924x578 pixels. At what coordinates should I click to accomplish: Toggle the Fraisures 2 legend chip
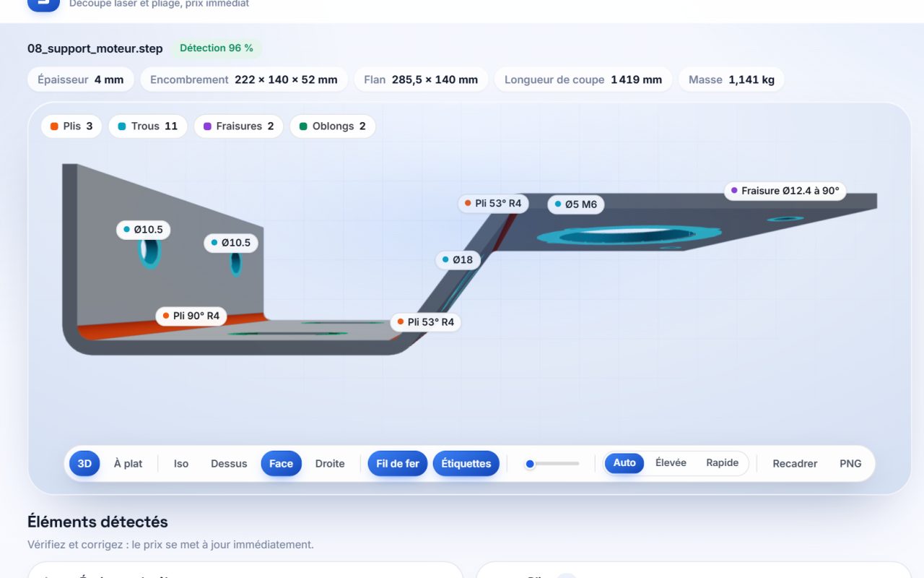coord(239,126)
